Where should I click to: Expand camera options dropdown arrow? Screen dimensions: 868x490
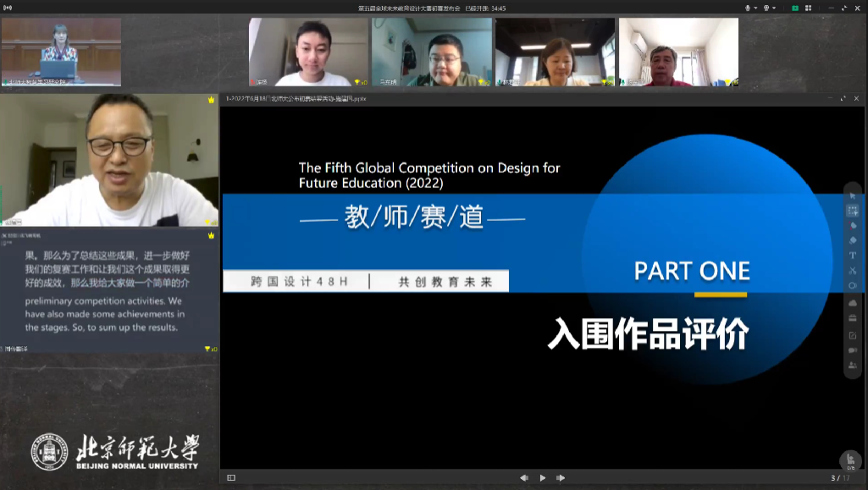(775, 8)
